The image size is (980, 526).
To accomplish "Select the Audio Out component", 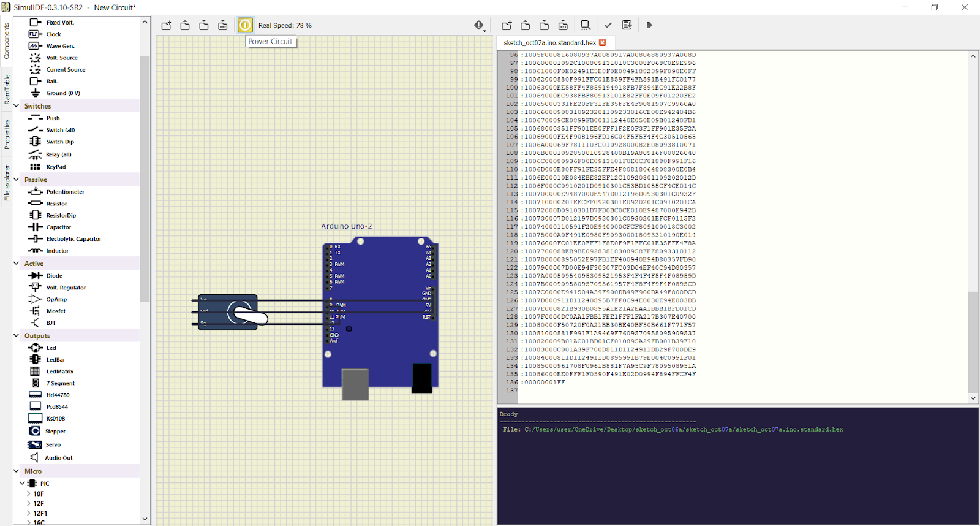I will 59,458.
